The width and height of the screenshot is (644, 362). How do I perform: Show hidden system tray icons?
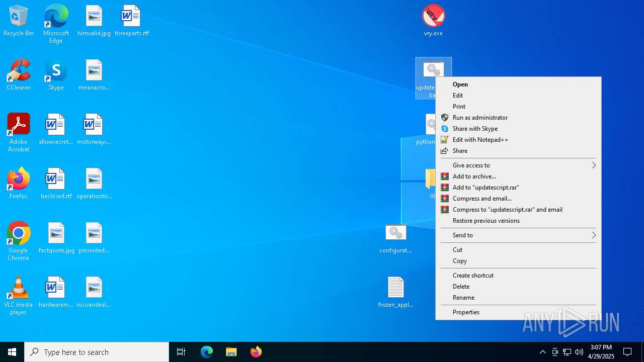click(x=542, y=352)
